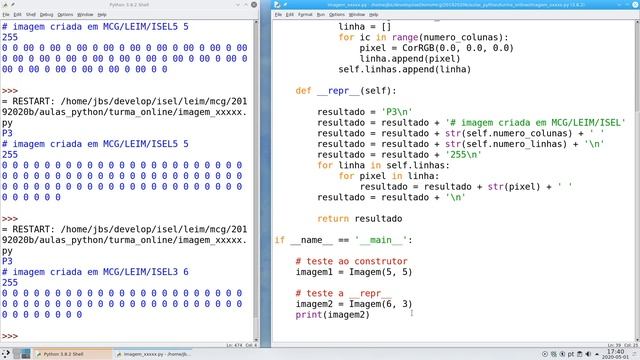Open Edit menu in the imagem_xxxxx.py editor

point(290,15)
